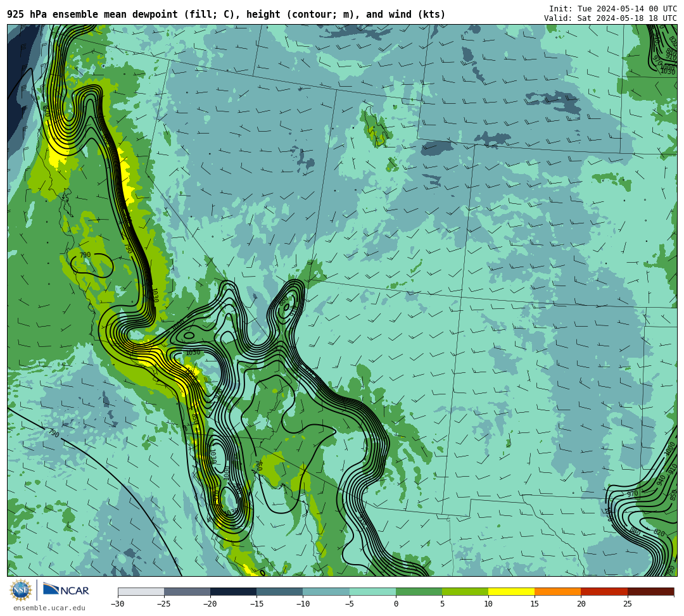Click the '20' colorbar tick label

[x=581, y=604]
